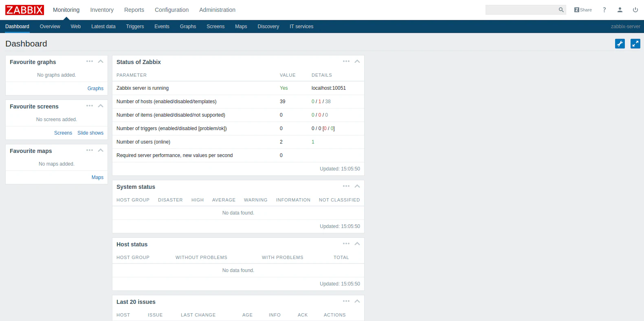The width and height of the screenshot is (644, 321).
Task: Click the 'No screens added.' message
Action: (x=57, y=120)
